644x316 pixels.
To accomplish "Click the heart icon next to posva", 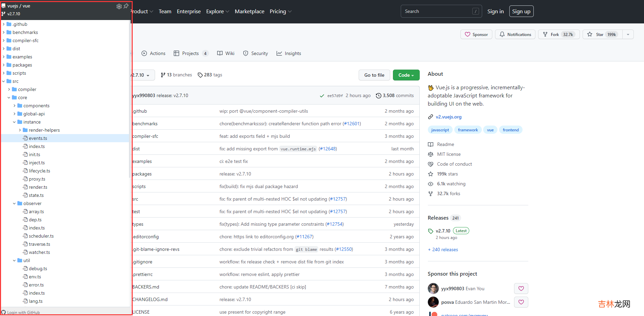I will pos(521,302).
